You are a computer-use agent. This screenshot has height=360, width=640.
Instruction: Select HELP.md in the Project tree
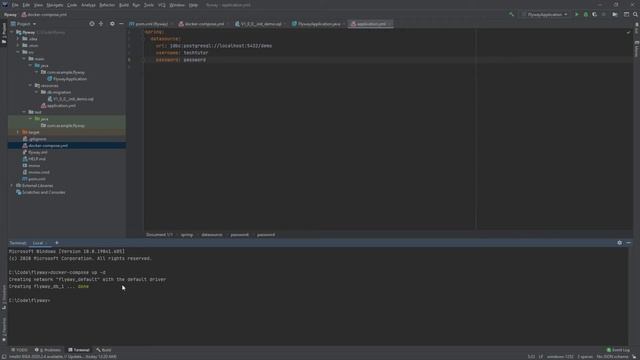coord(37,159)
